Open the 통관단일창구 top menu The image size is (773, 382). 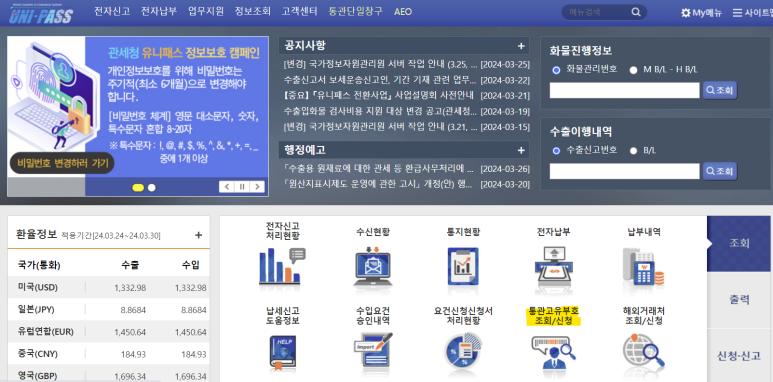pos(355,11)
